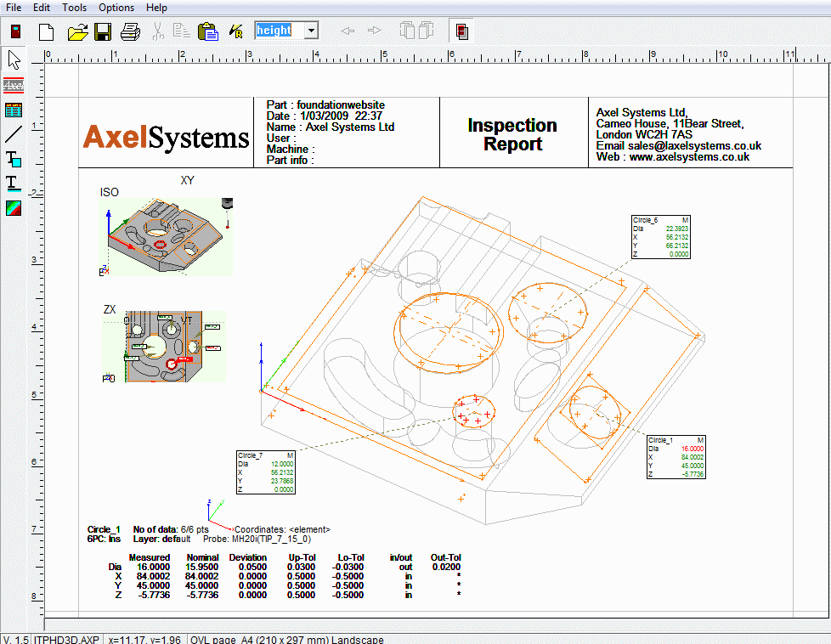Open the Tools menu
The image size is (831, 644).
point(74,8)
